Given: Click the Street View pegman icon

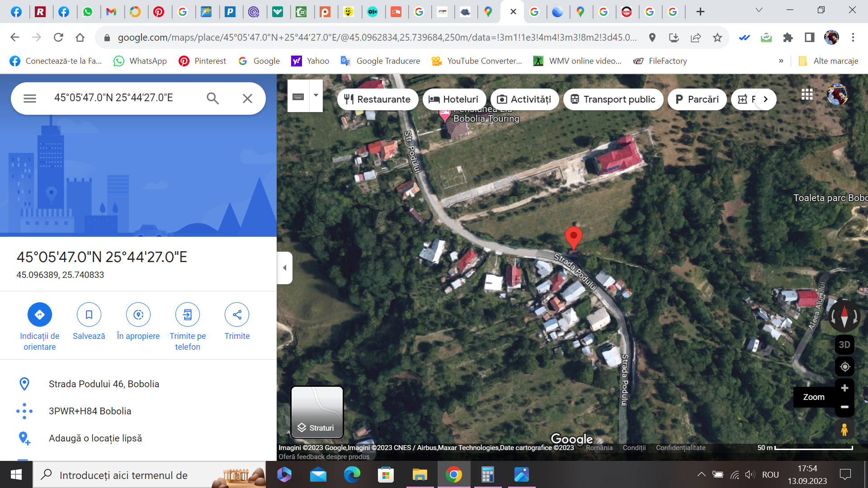Looking at the screenshot, I should coord(844,429).
